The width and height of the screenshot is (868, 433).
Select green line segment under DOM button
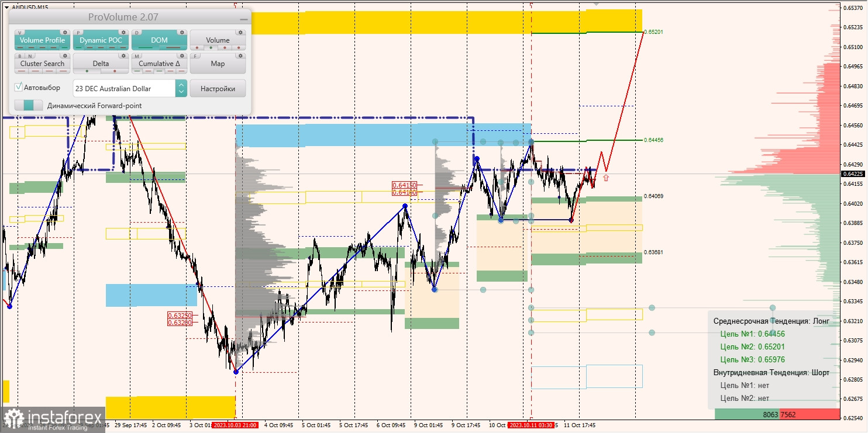(x=146, y=48)
